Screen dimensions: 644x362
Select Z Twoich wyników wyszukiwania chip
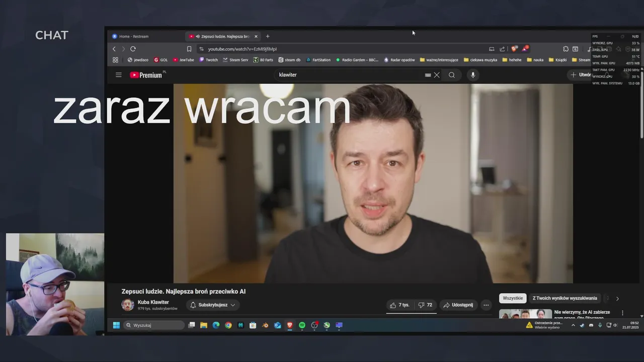(x=565, y=298)
